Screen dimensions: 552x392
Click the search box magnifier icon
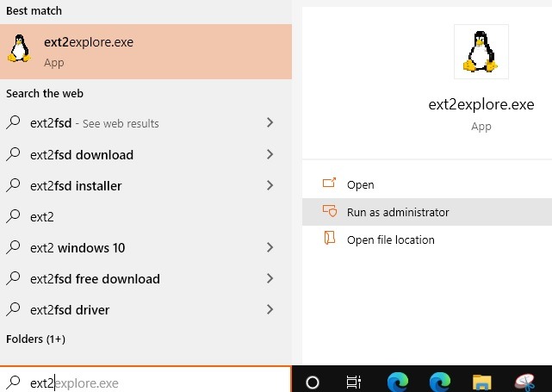pyautogui.click(x=14, y=383)
